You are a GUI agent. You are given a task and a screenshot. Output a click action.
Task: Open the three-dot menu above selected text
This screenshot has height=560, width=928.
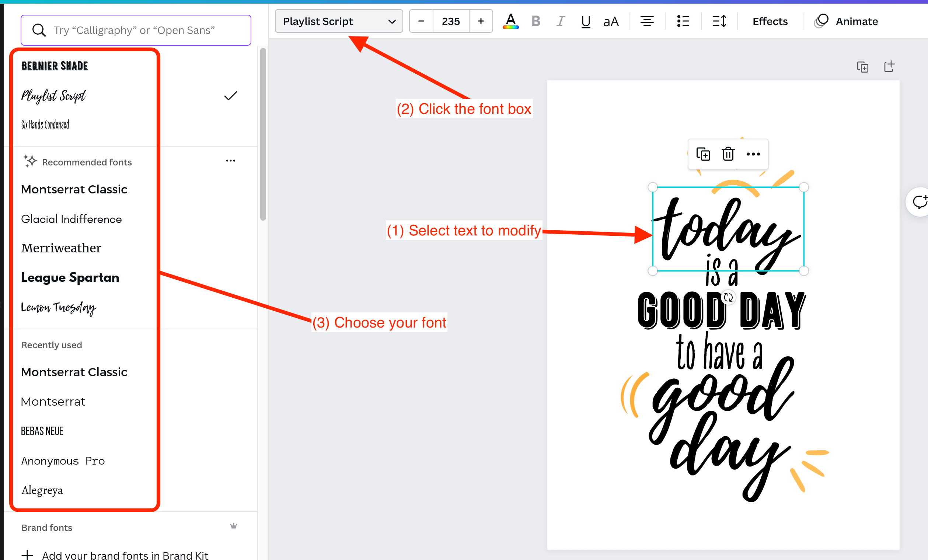(x=753, y=154)
